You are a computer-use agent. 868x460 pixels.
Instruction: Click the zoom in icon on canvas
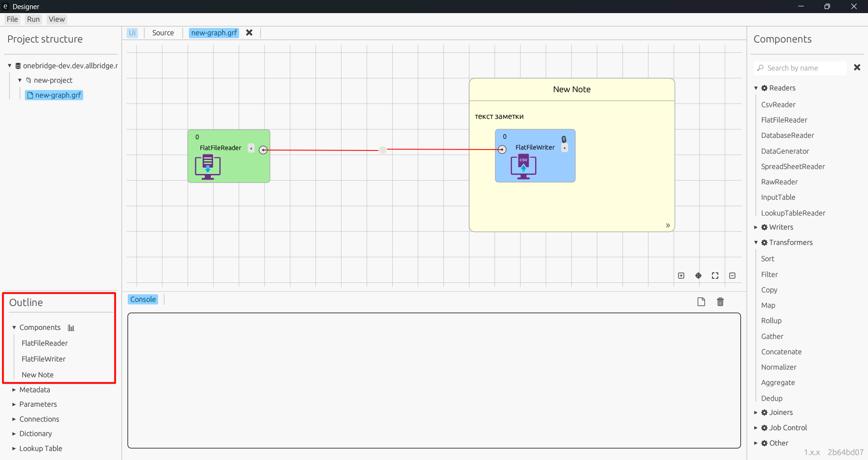681,276
